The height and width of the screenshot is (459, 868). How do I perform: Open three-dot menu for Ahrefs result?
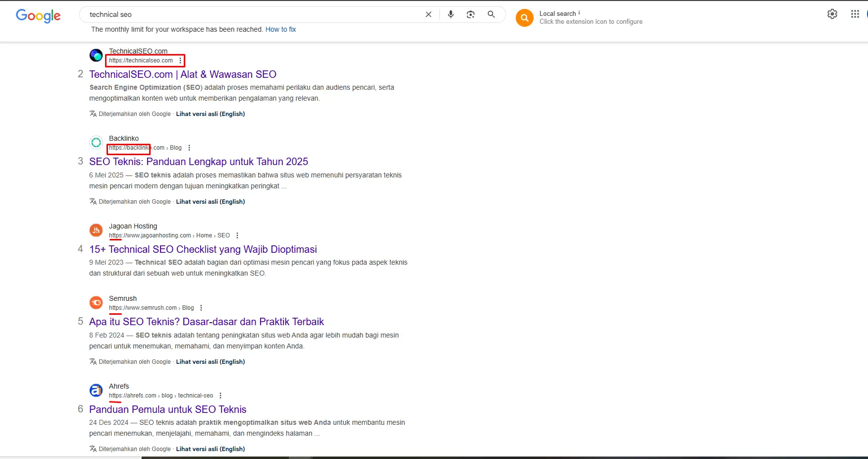220,396
